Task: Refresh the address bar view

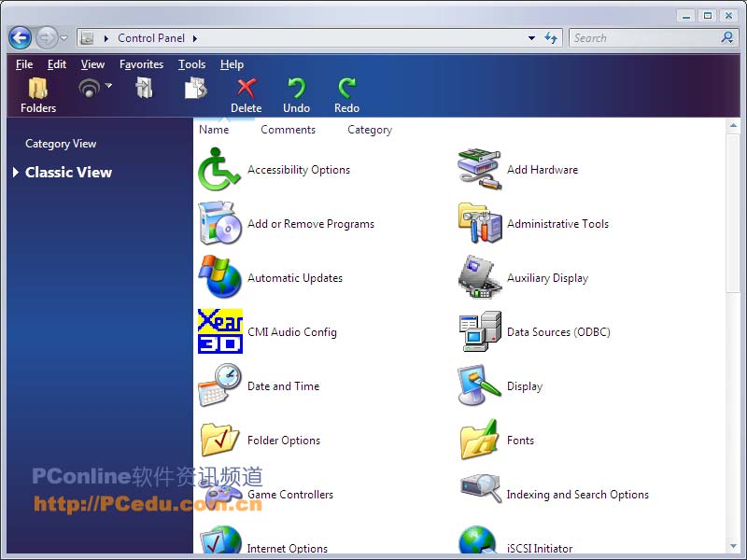Action: [551, 37]
